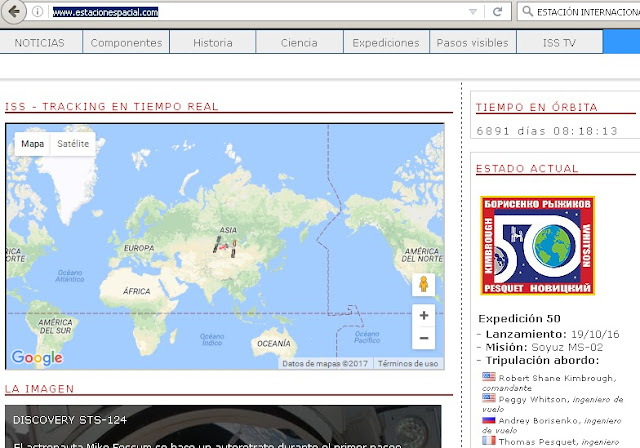Click the search magnifier icon

point(528,11)
